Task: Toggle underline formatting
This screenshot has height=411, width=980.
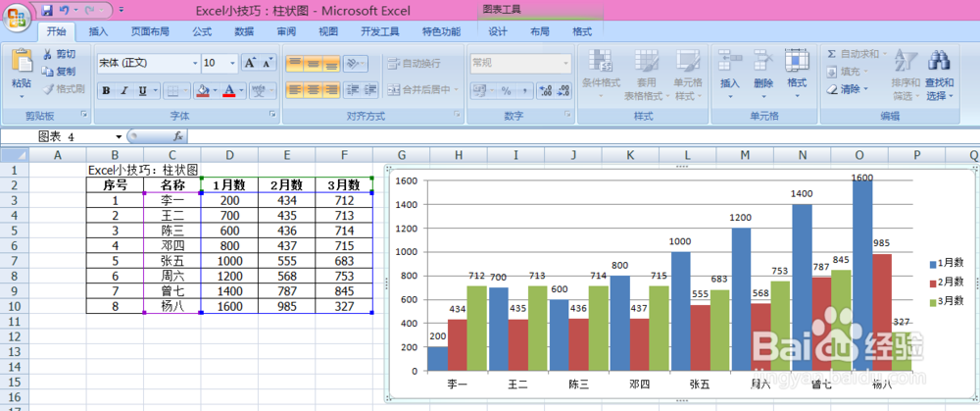Action: tap(142, 90)
